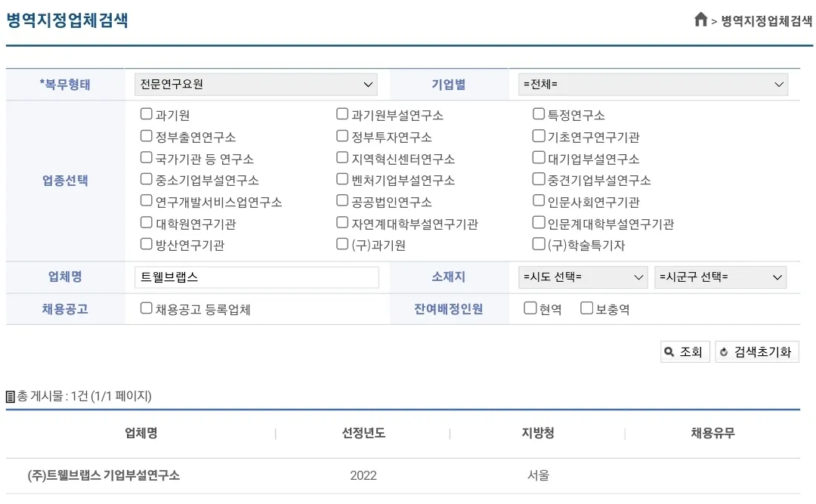
Task: Click the home icon in breadcrumb
Action: (x=700, y=20)
